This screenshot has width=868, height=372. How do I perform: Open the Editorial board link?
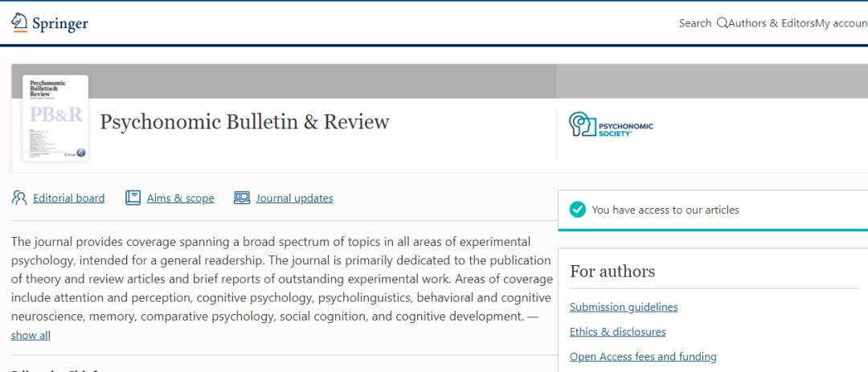click(x=69, y=198)
